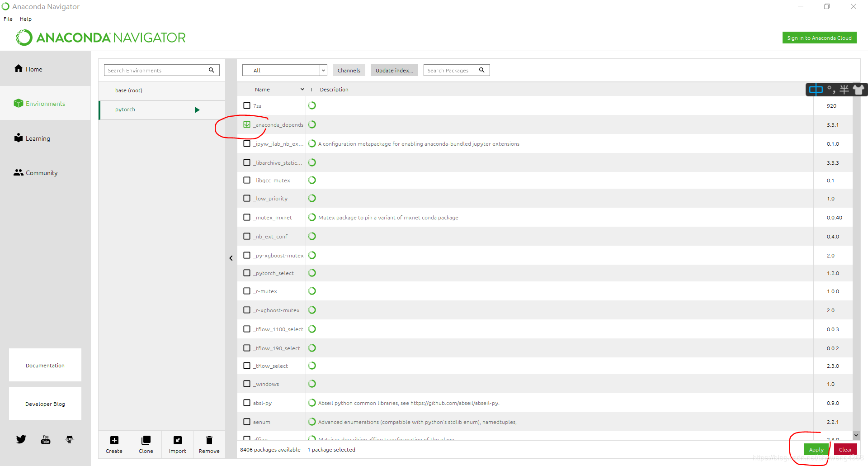The width and height of the screenshot is (868, 466).
Task: Click the status circle for _pytorch_select
Action: tap(312, 273)
